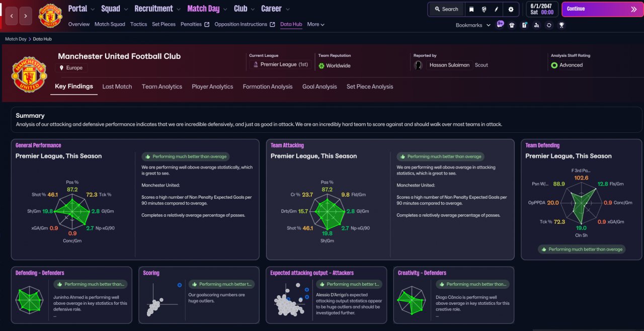The image size is (644, 331).
Task: Expand the Recruitment menu chevron
Action: [179, 9]
